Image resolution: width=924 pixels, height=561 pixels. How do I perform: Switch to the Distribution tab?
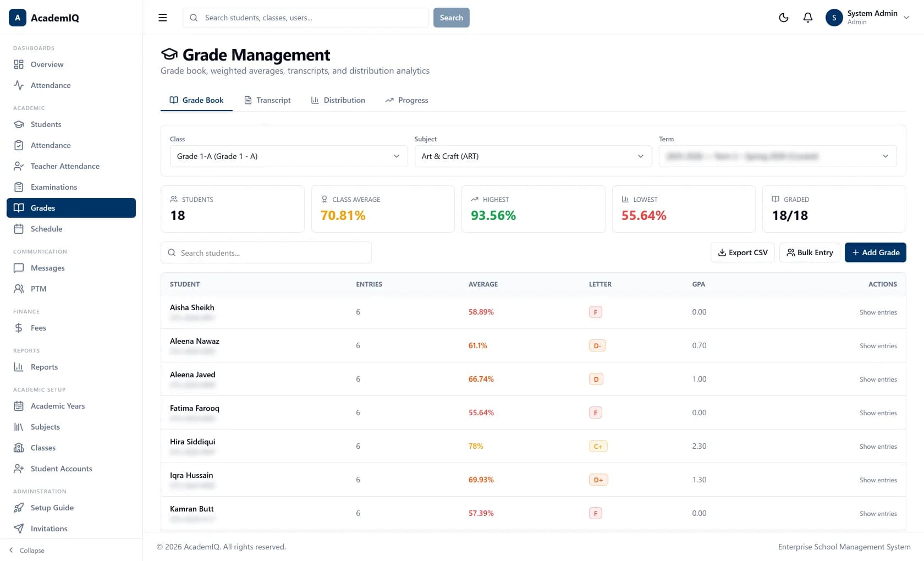[x=338, y=100]
